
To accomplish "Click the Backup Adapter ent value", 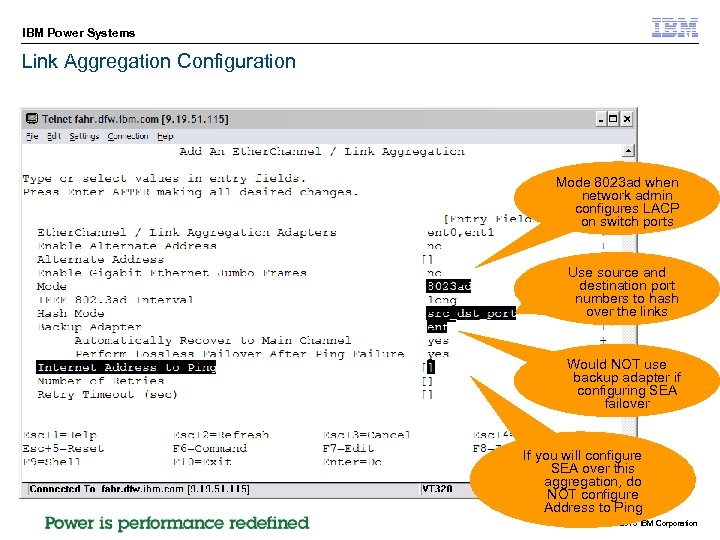I will click(437, 327).
